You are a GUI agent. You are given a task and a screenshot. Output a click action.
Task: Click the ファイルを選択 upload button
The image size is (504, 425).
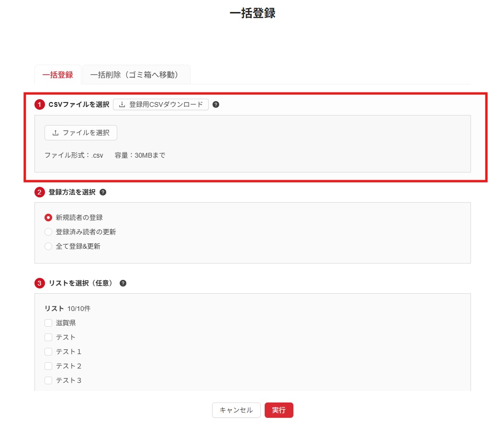81,133
